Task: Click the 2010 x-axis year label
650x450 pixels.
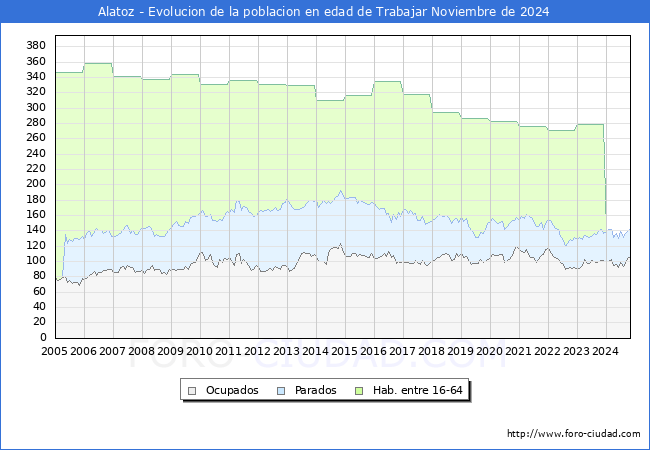Action: point(199,351)
